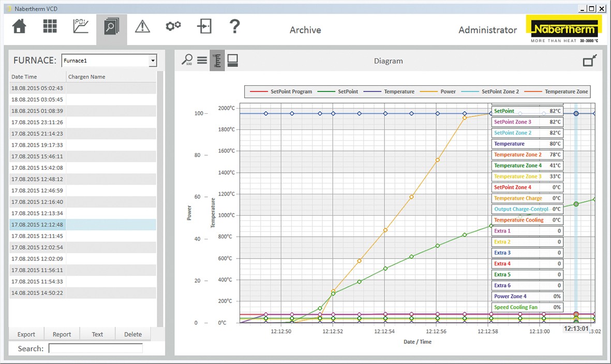Click Speed Cooling Fan row
Viewport: 611px width, 364px height.
[x=527, y=307]
